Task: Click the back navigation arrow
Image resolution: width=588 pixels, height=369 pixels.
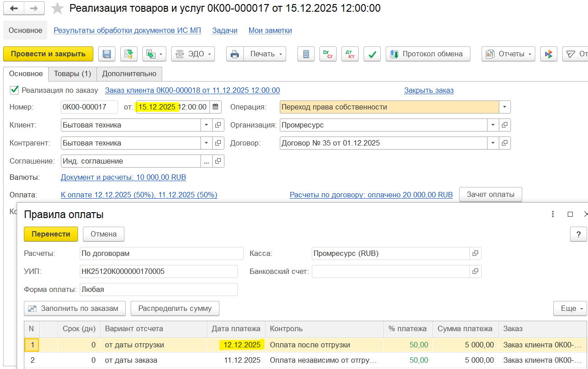Action: tap(14, 8)
